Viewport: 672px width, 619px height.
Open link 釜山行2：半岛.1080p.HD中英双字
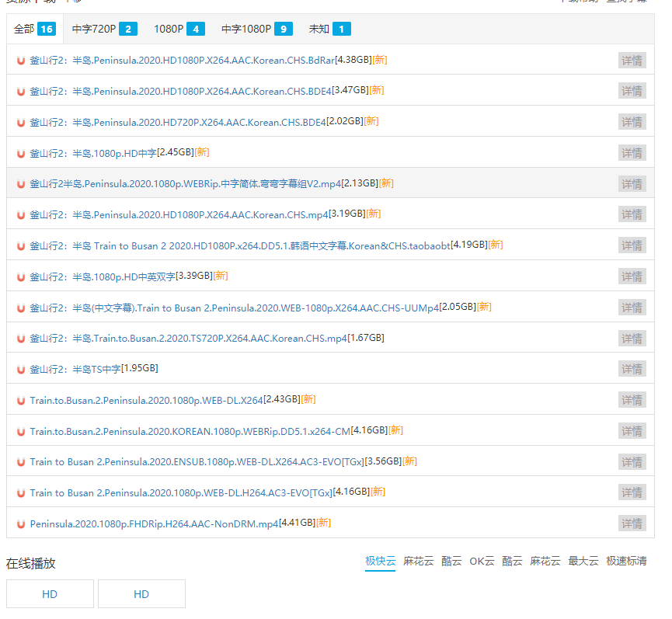click(103, 276)
